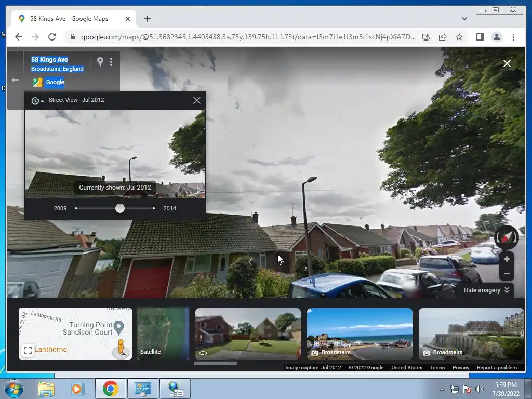This screenshot has height=399, width=532.
Task: Open Chrome side panel icon
Action: click(480, 37)
